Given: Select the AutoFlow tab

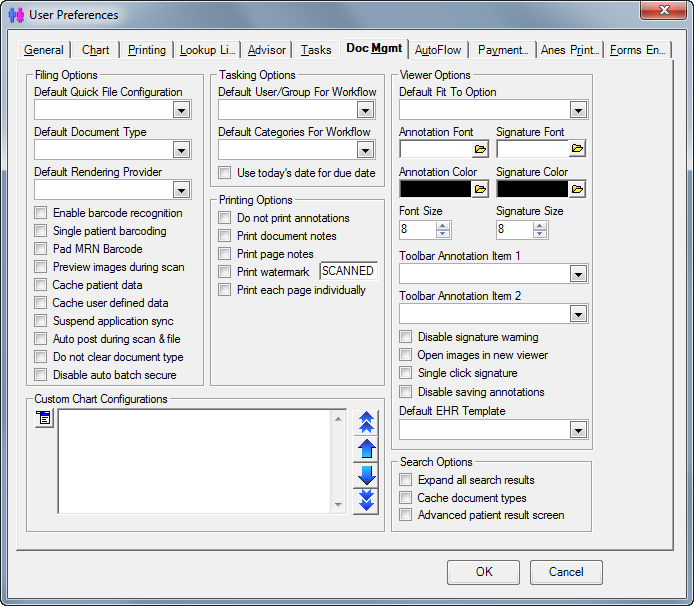Looking at the screenshot, I should tap(438, 50).
